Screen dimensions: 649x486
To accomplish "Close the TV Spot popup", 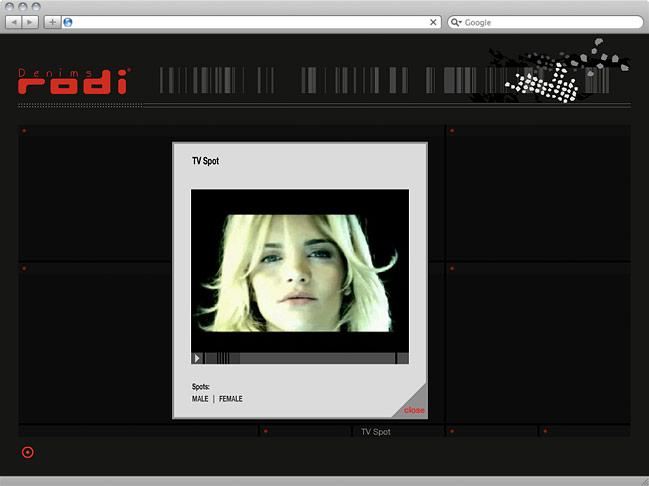I will tap(414, 410).
